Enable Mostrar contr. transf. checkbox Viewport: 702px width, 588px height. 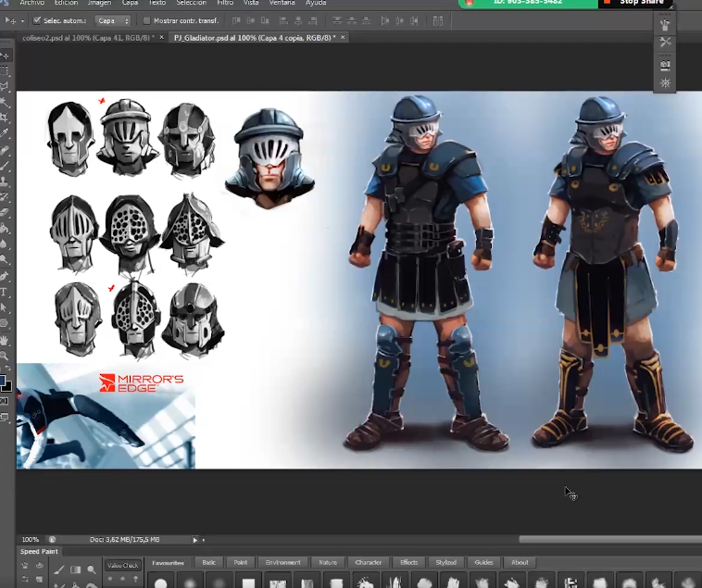coord(146,20)
